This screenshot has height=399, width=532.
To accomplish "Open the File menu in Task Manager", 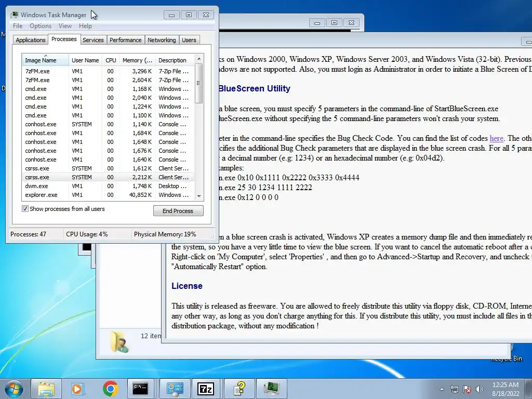I will point(18,26).
